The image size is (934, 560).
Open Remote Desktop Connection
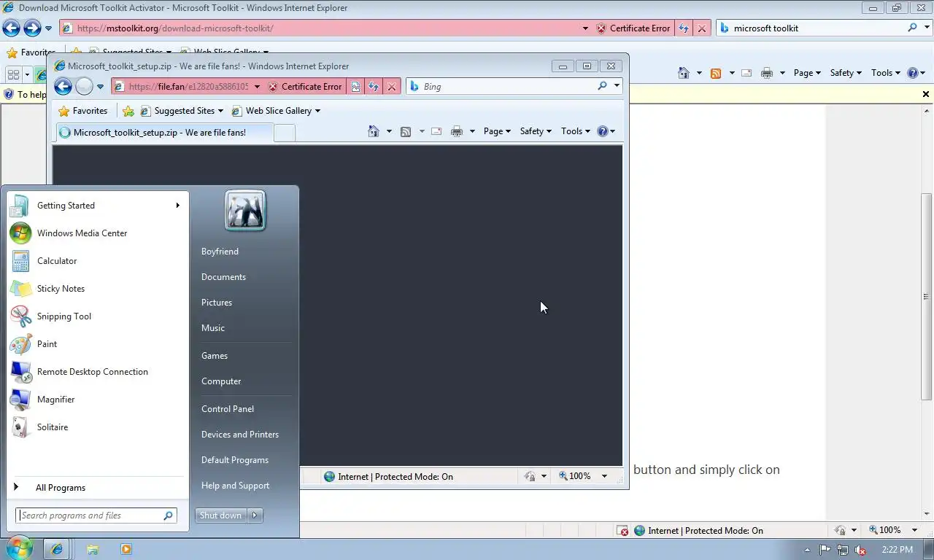pyautogui.click(x=92, y=372)
